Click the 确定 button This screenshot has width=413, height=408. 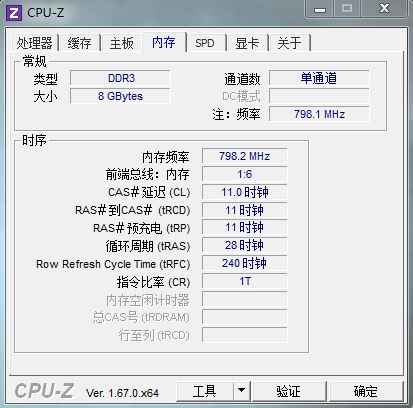tap(365, 391)
